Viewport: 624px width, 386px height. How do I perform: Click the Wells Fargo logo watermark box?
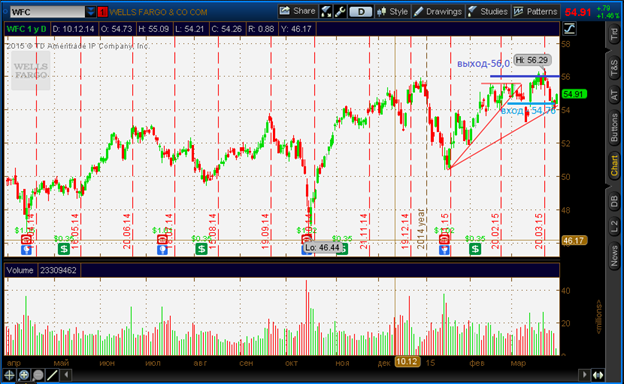(x=31, y=70)
